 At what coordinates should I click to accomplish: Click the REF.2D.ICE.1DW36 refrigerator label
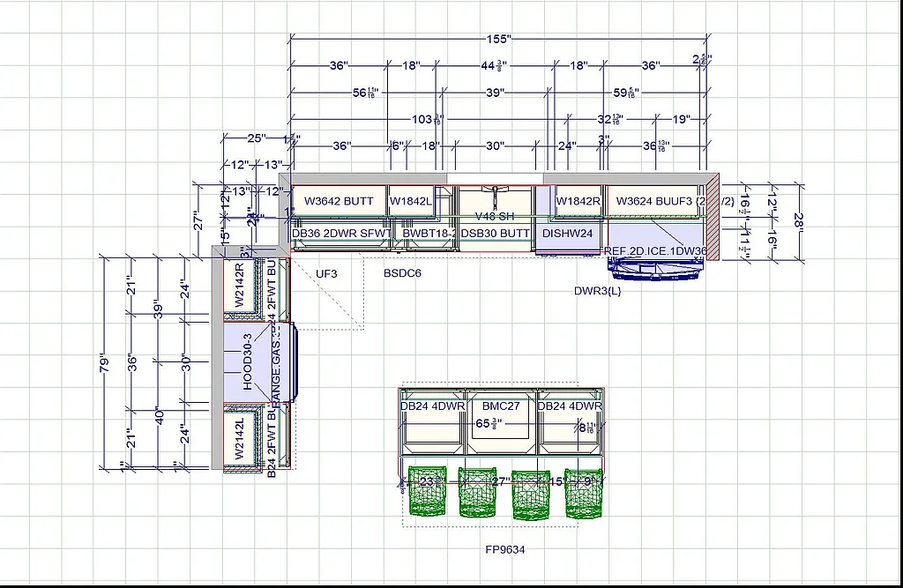[x=655, y=251]
